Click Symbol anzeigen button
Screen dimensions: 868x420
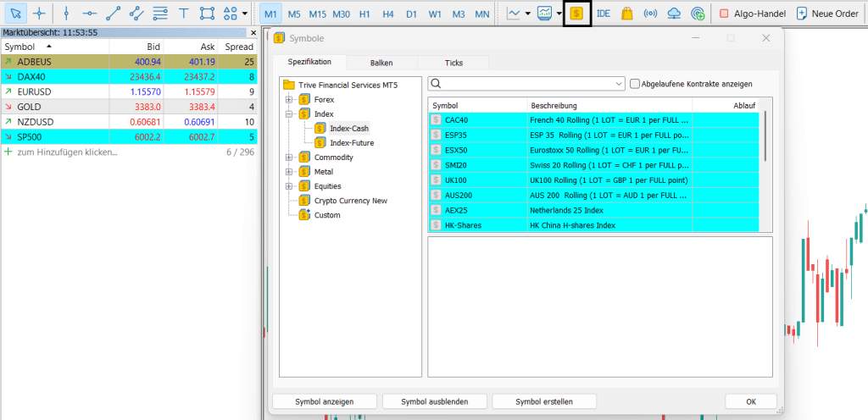pos(325,401)
